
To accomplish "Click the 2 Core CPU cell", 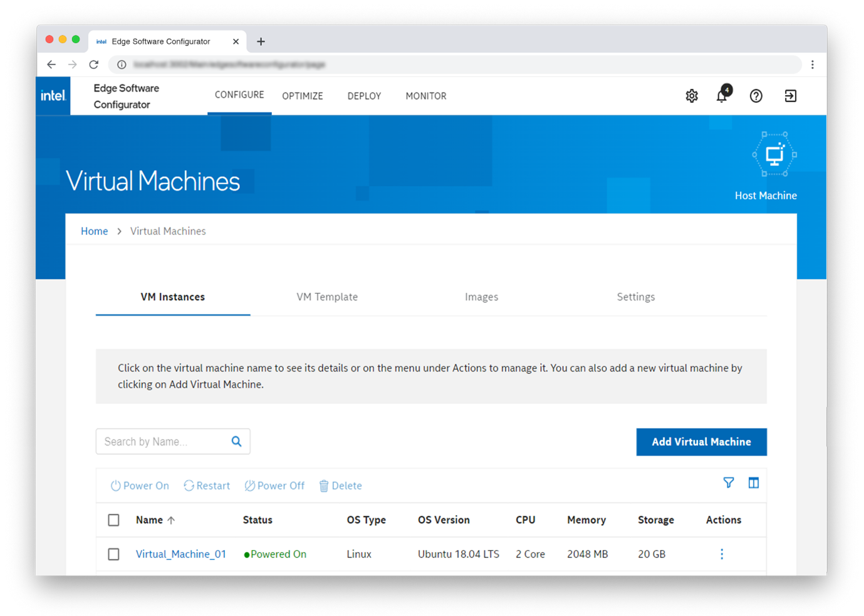I will click(x=531, y=554).
